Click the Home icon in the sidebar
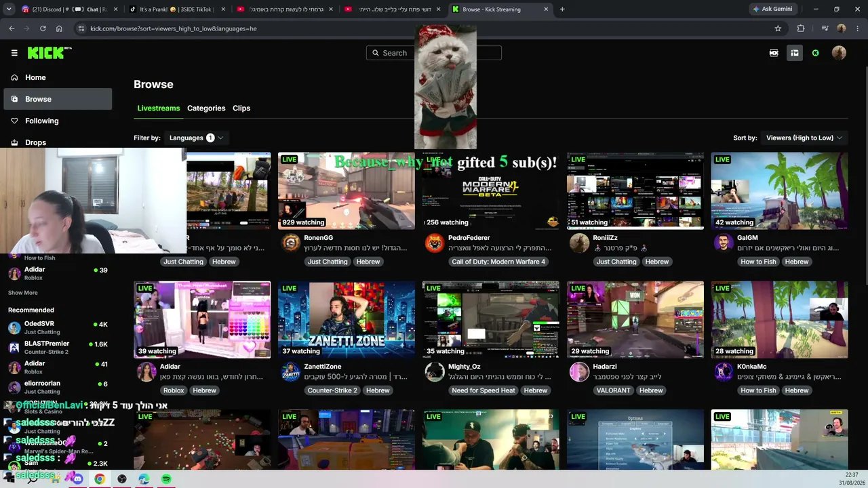The height and width of the screenshot is (488, 868). (x=14, y=77)
